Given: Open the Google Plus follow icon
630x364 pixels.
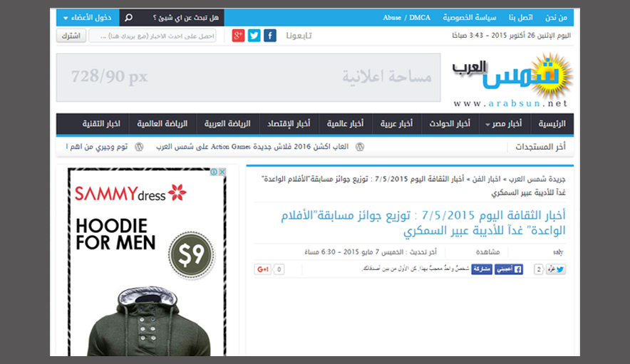Looking at the screenshot, I should pyautogui.click(x=238, y=36).
